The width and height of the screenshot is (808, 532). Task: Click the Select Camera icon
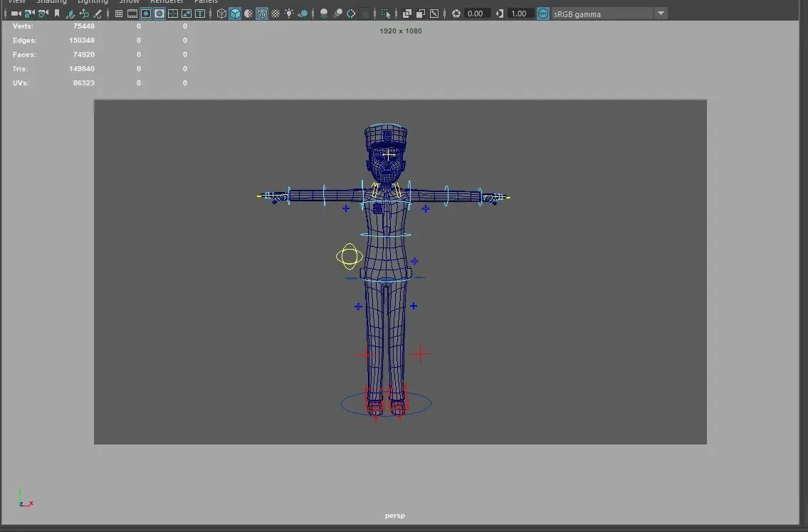(x=16, y=14)
